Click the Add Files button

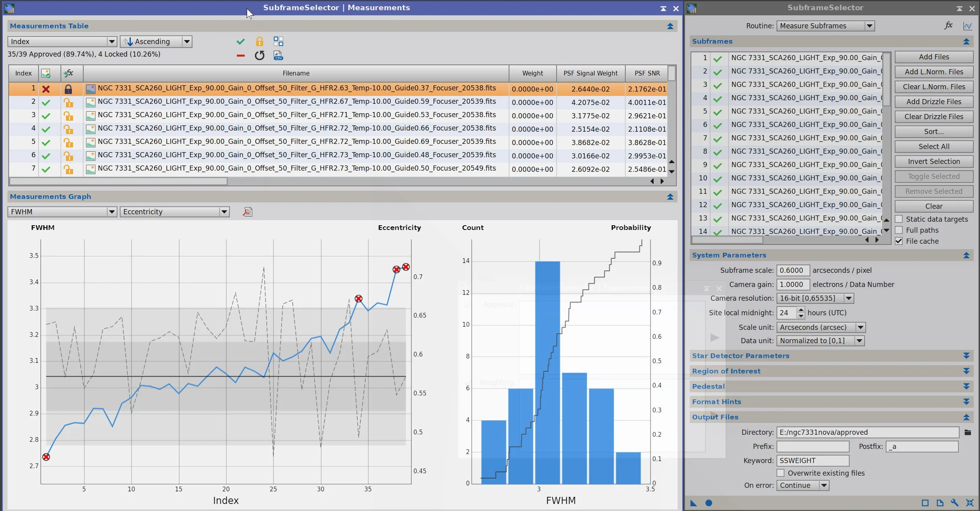[x=934, y=57]
